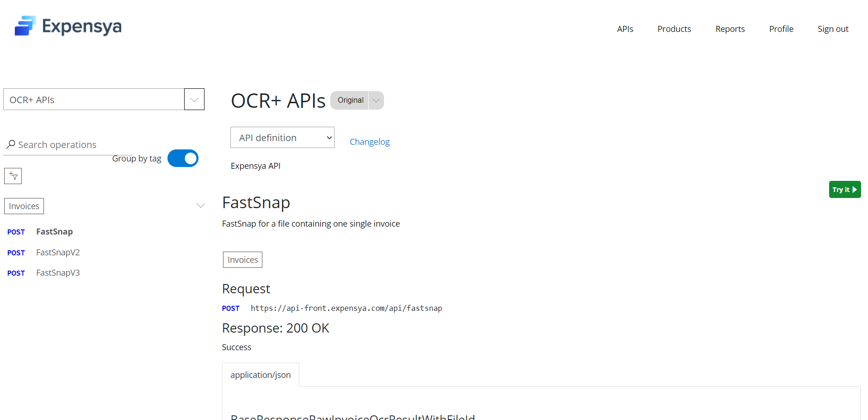This screenshot has height=420, width=868.
Task: Open the API definition combo box
Action: pos(282,138)
